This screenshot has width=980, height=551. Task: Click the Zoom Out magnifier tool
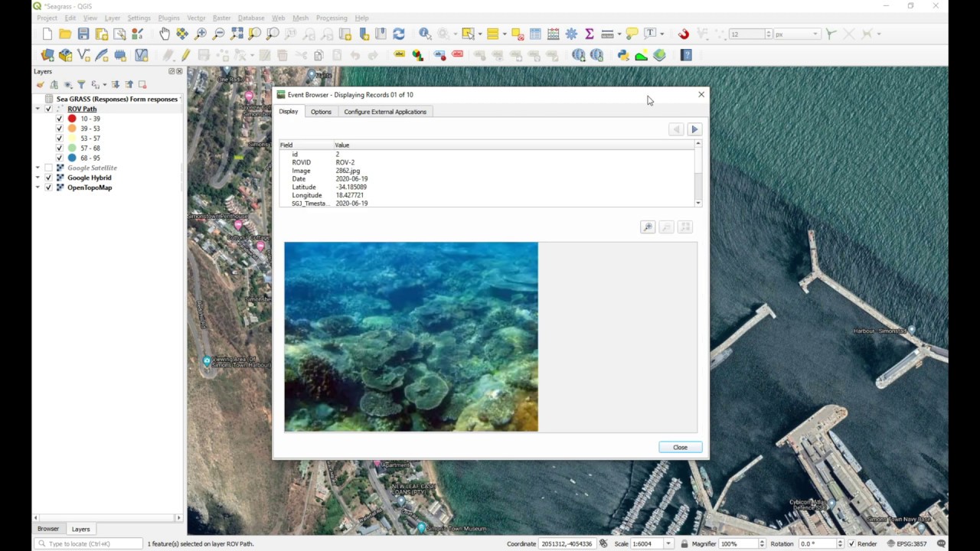tap(218, 34)
